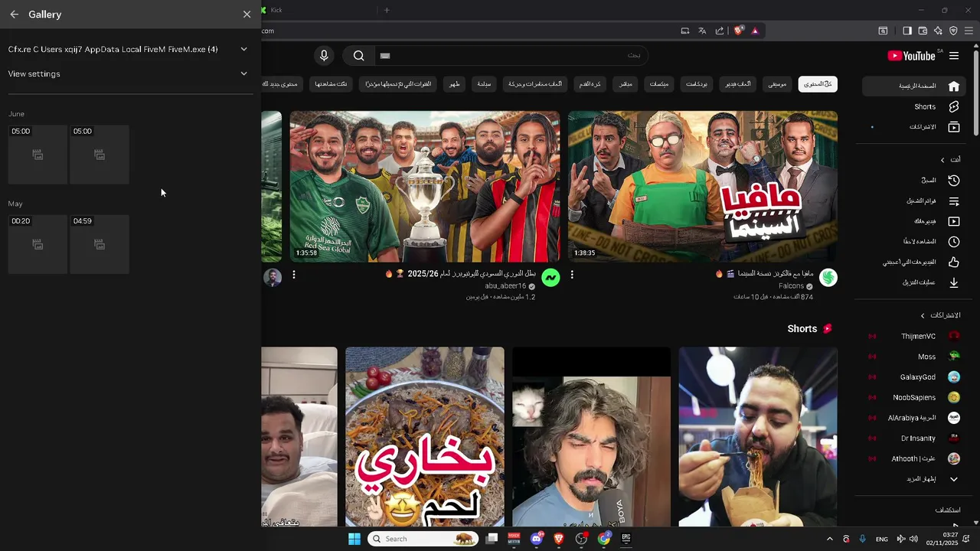Open the 00:20 clip under May

pyautogui.click(x=38, y=244)
